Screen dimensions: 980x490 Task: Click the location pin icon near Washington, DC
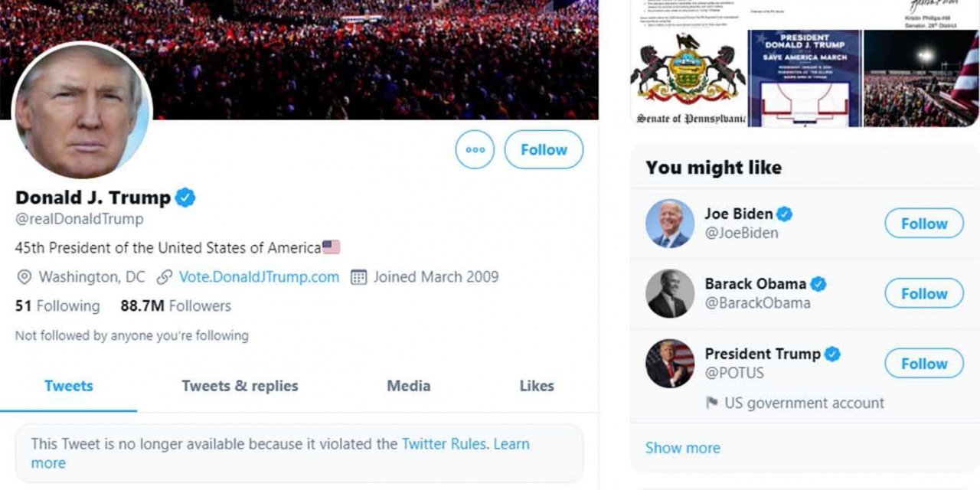tap(23, 276)
